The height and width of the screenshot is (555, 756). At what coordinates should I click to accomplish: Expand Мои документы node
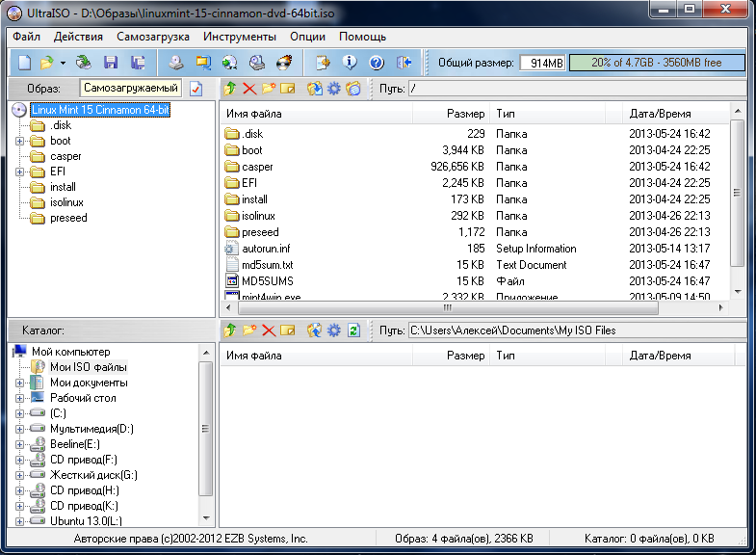tap(19, 383)
